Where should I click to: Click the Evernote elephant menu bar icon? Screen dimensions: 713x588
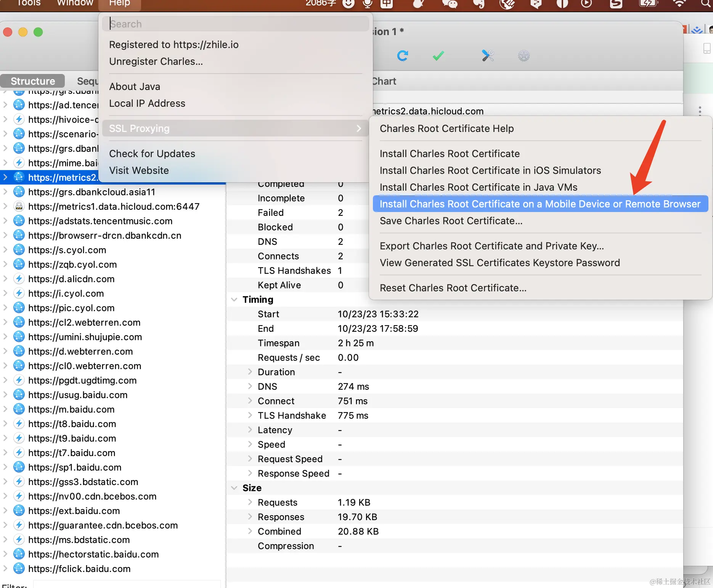coord(479,3)
